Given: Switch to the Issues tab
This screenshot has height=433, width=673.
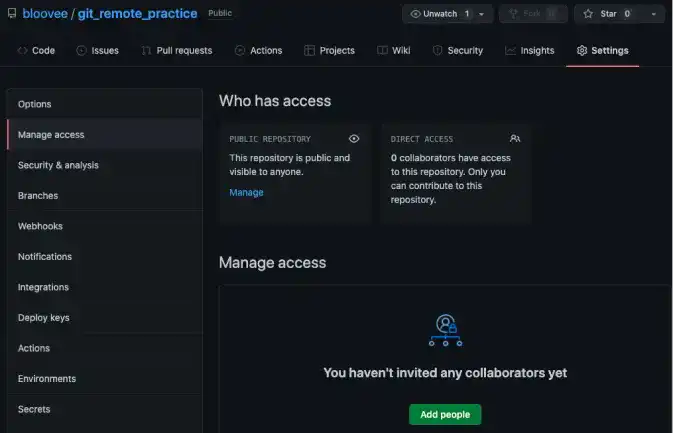Looking at the screenshot, I should point(97,51).
